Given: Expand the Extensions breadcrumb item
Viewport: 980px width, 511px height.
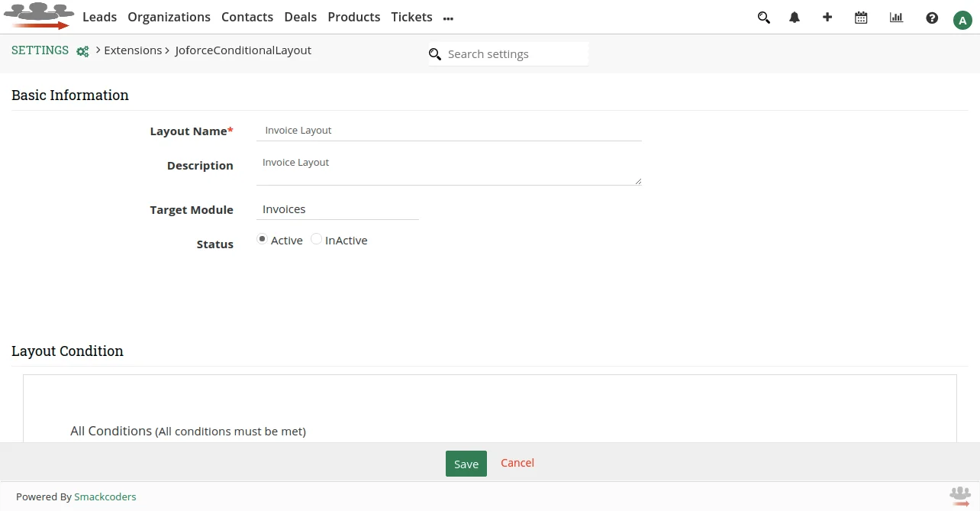Looking at the screenshot, I should pyautogui.click(x=133, y=50).
